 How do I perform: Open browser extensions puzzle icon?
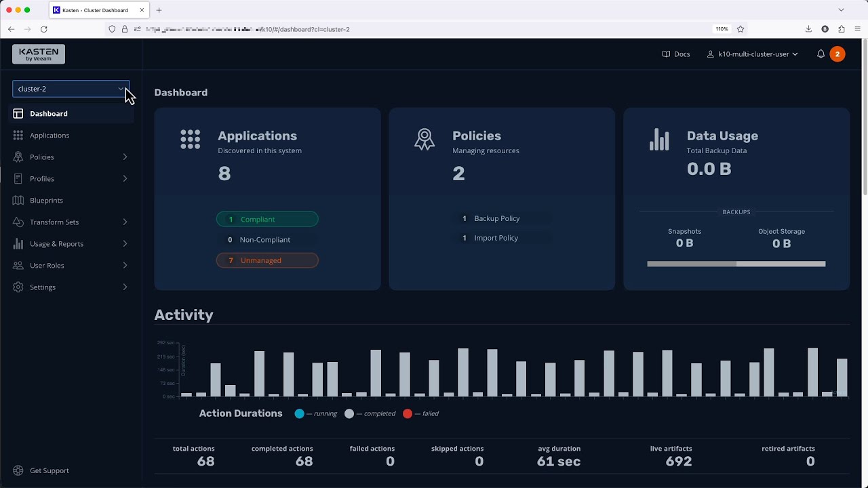click(x=842, y=29)
